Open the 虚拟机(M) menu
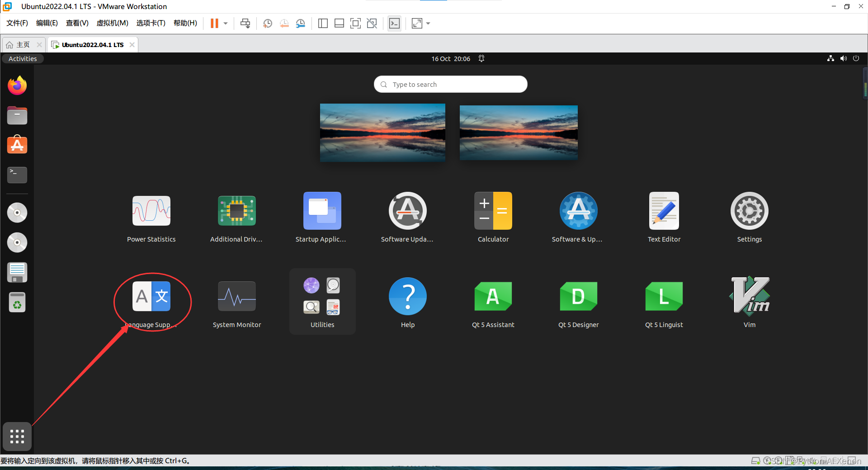The image size is (868, 470). click(113, 23)
